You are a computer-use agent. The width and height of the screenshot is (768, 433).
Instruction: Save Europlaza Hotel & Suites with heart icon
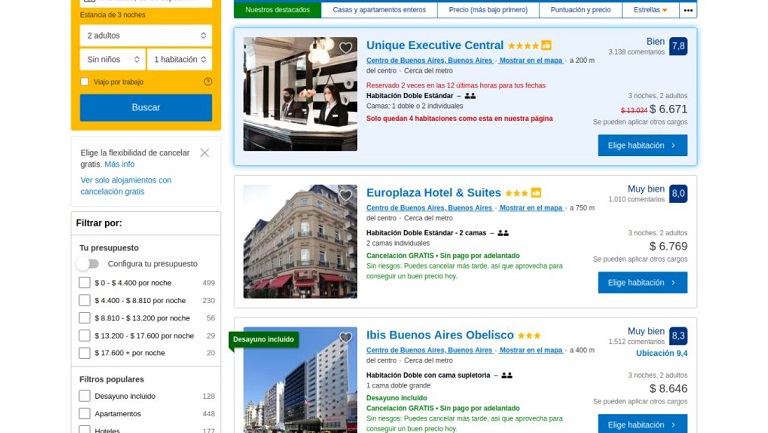click(346, 195)
